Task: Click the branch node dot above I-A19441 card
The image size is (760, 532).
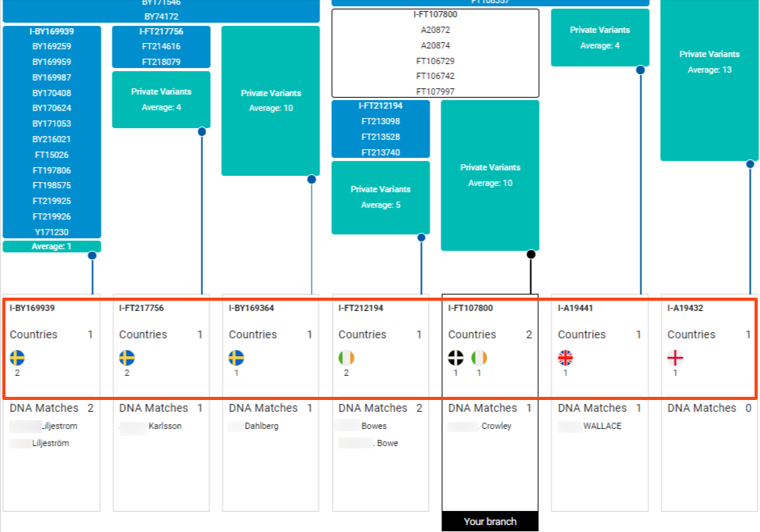Action: [640, 70]
